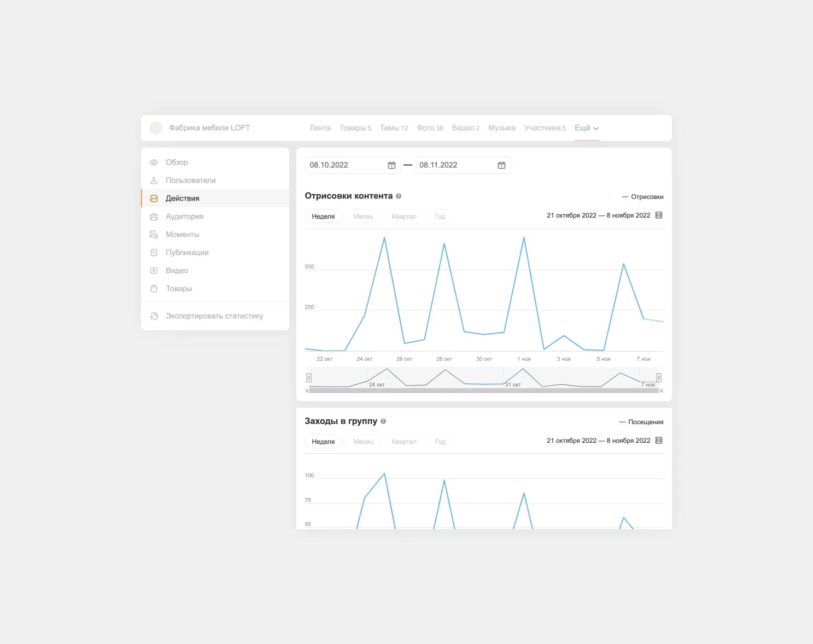The image size is (813, 644).
Task: Select Год period in Заходы в группу
Action: [440, 442]
